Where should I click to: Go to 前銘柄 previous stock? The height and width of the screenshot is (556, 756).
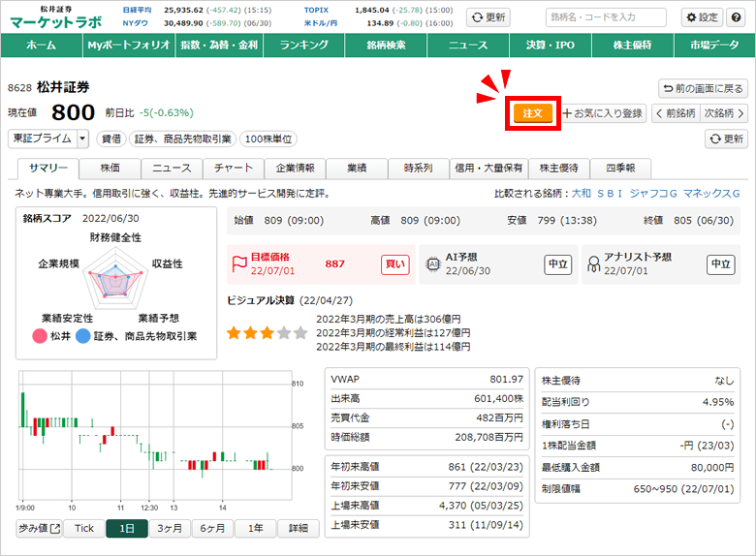pos(676,113)
